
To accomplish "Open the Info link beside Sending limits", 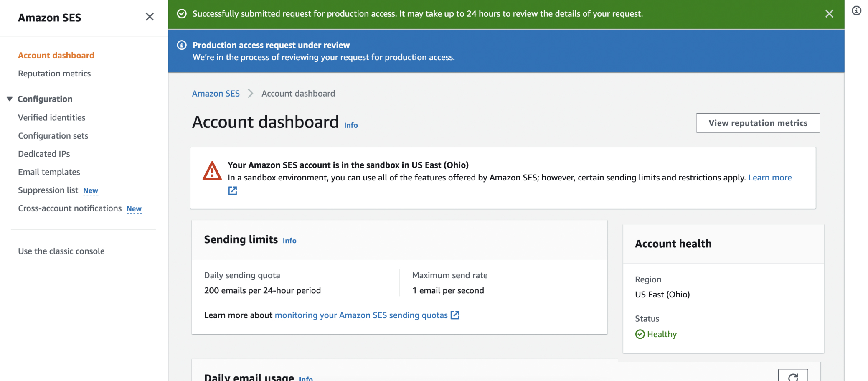I will [x=289, y=240].
